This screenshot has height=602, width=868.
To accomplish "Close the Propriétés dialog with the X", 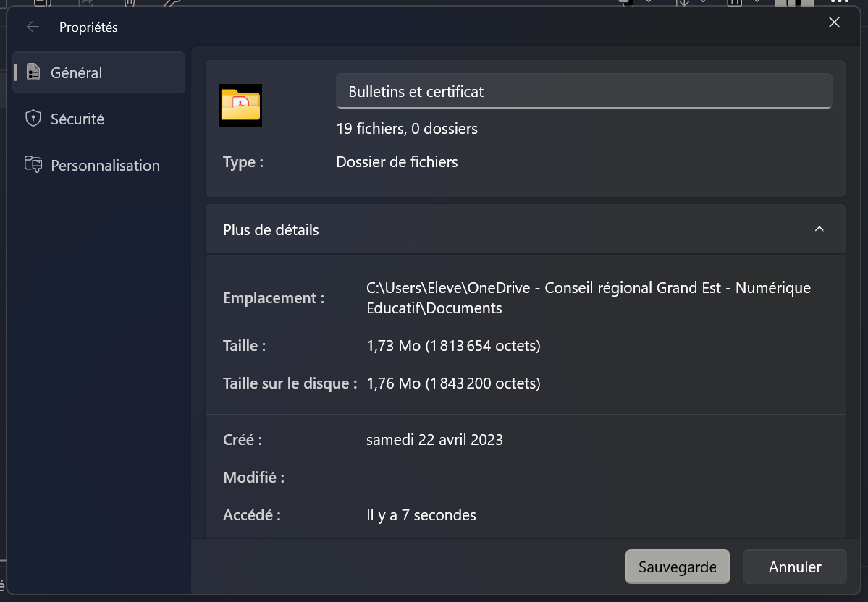I will click(834, 22).
